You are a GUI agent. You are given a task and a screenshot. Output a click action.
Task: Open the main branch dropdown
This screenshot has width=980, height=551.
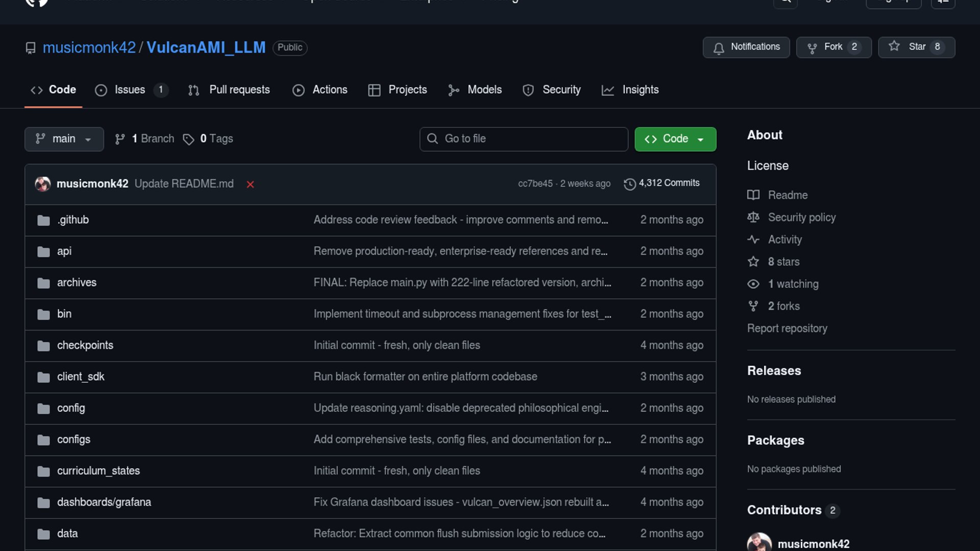point(64,139)
